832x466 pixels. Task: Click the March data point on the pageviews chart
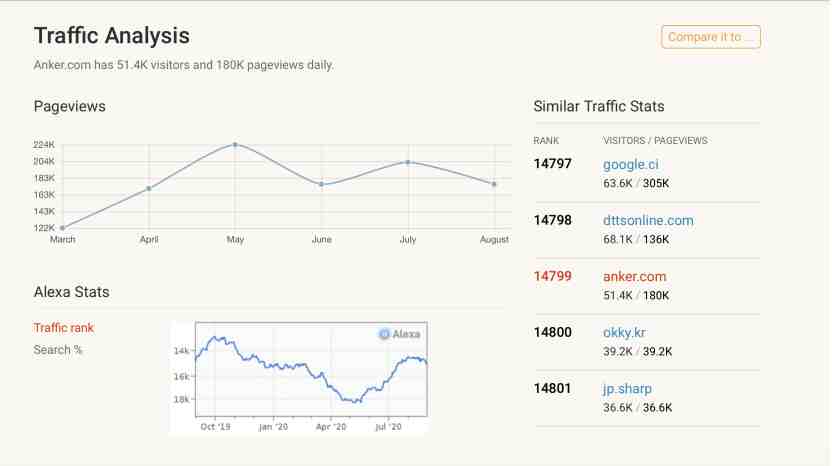click(63, 228)
